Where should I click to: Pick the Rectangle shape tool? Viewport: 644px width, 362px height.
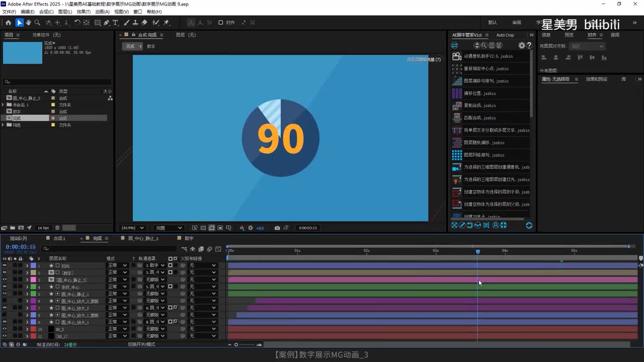coord(98,23)
